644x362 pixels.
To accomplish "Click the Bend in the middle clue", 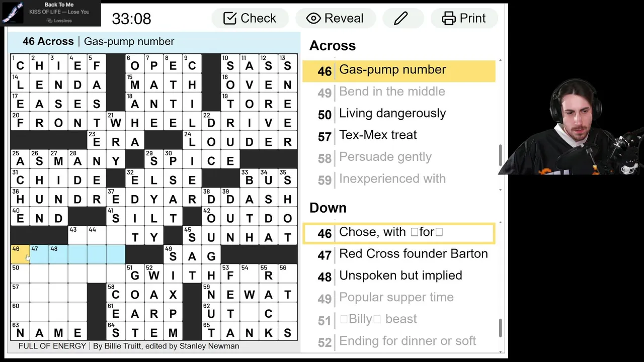I will click(391, 92).
